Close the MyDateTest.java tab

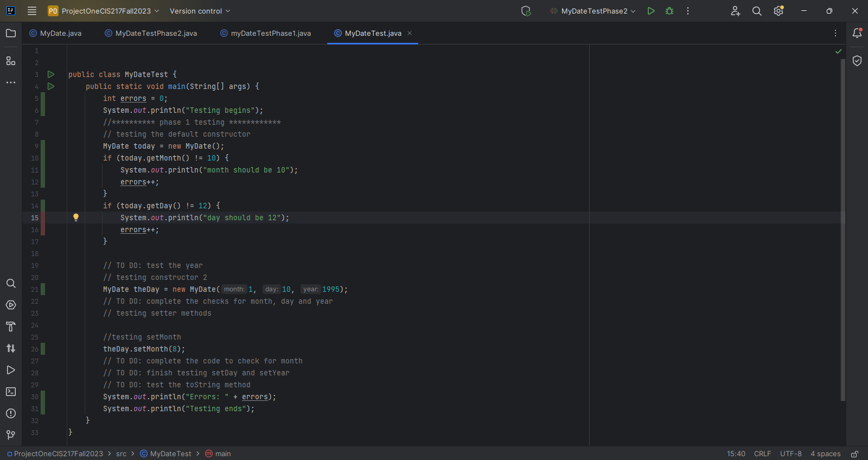(x=410, y=33)
